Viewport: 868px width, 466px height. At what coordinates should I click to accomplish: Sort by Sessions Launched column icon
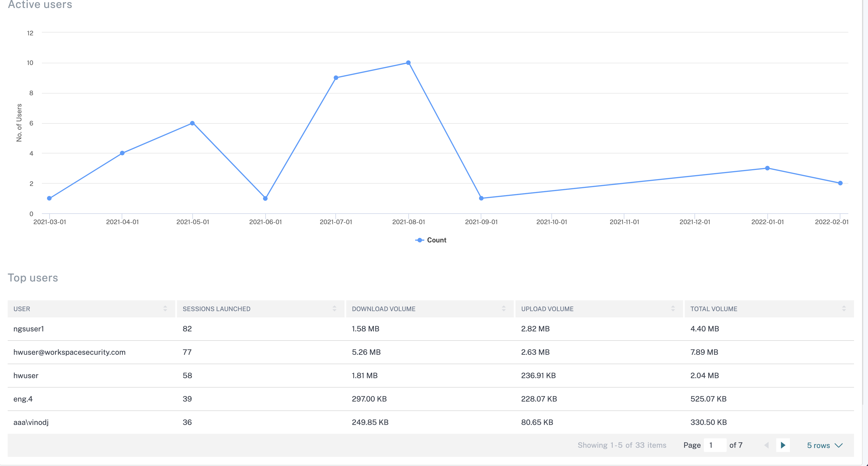334,309
